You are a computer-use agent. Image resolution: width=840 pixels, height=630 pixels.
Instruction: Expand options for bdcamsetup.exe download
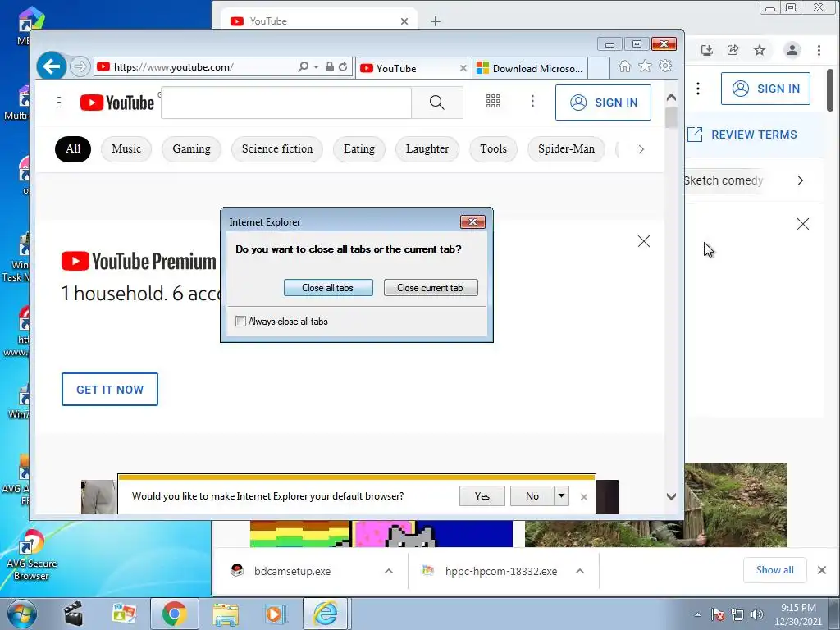[x=388, y=571]
